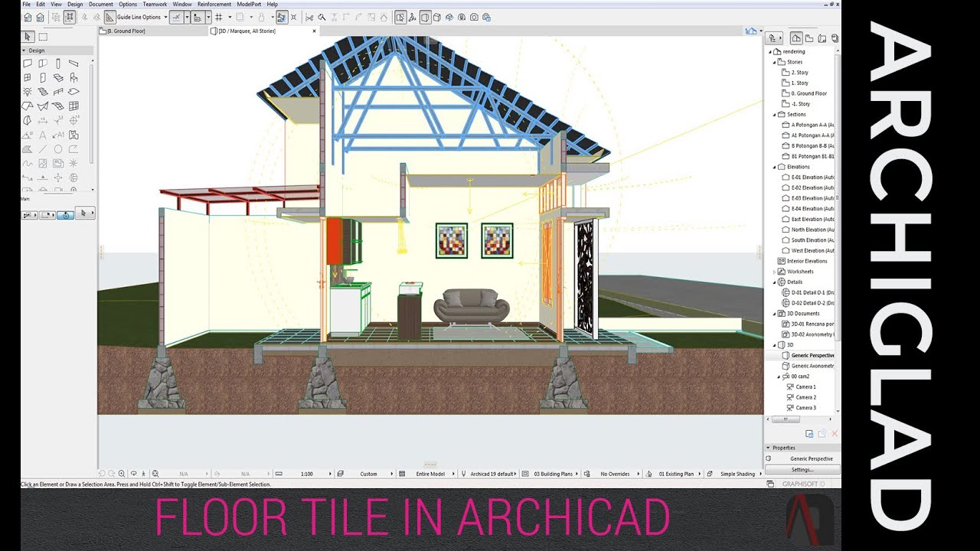Open the Project Map navigator icon
The image size is (980, 551).
796,37
